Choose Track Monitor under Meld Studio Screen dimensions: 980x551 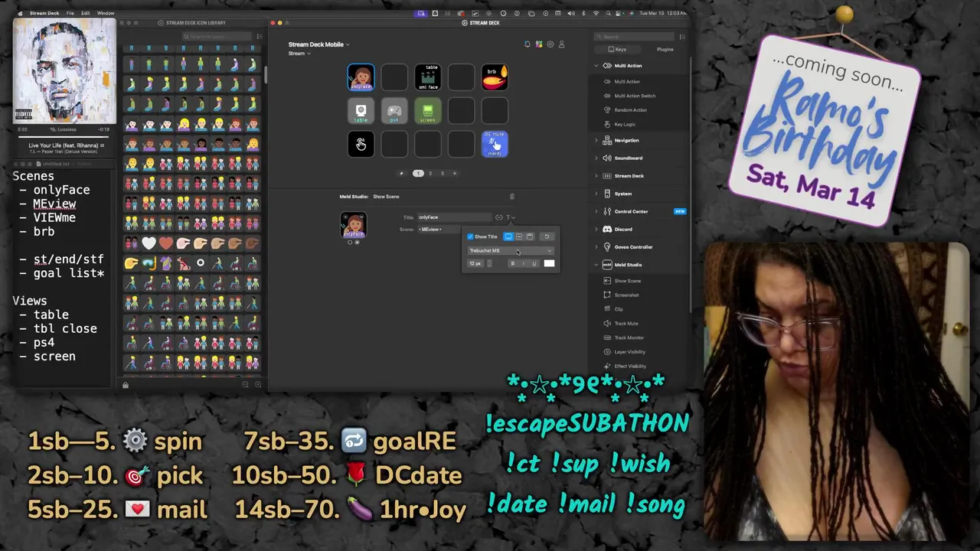click(x=629, y=337)
